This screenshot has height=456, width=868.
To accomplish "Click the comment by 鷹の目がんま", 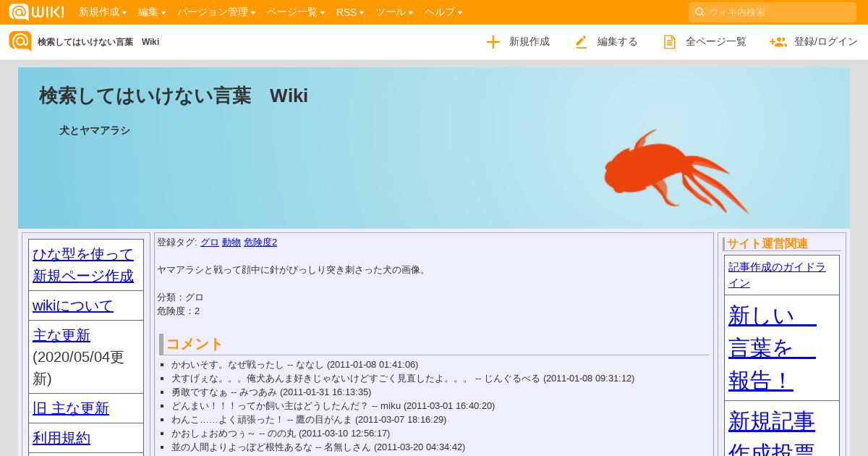I will 309,420.
